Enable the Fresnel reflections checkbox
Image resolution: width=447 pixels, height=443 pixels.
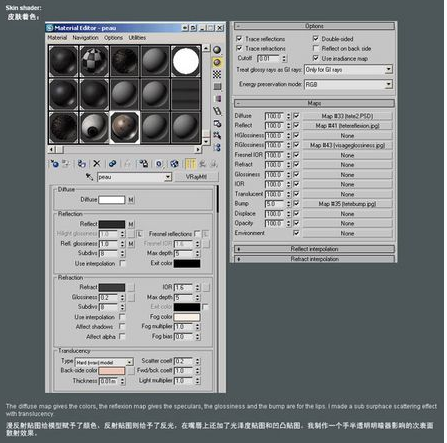pyautogui.click(x=197, y=233)
